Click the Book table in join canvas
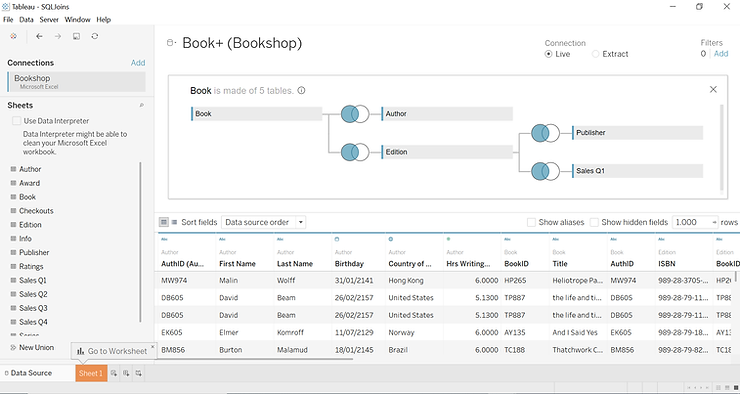The height and width of the screenshot is (394, 740). tap(257, 114)
